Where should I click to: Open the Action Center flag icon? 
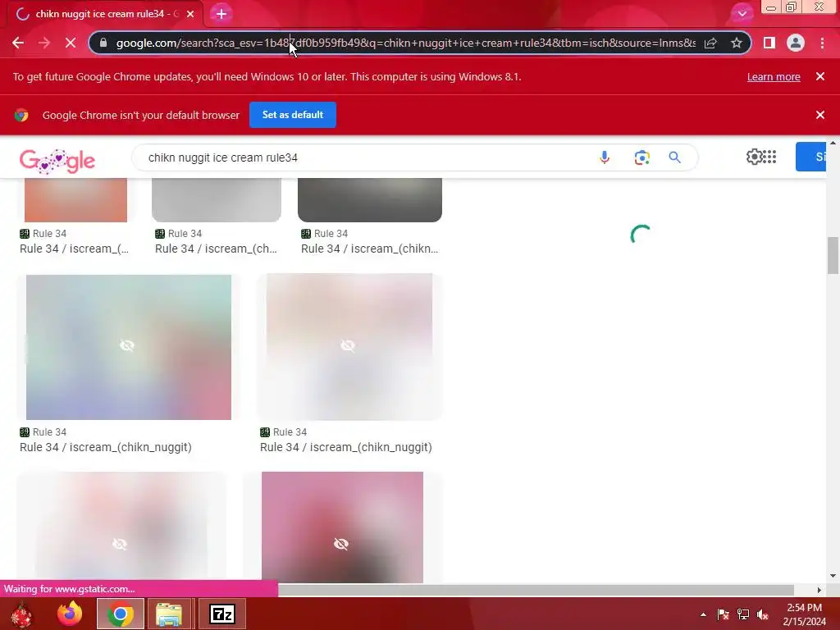[x=724, y=614]
